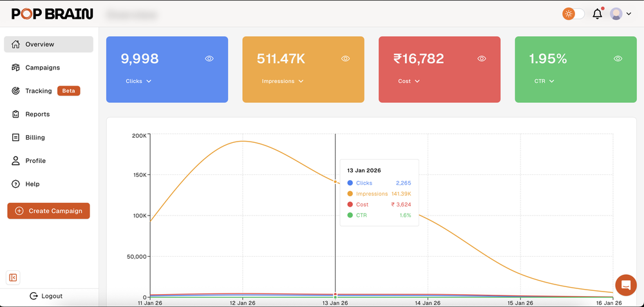Click the Reports clipboard icon
The width and height of the screenshot is (644, 307).
coord(15,114)
